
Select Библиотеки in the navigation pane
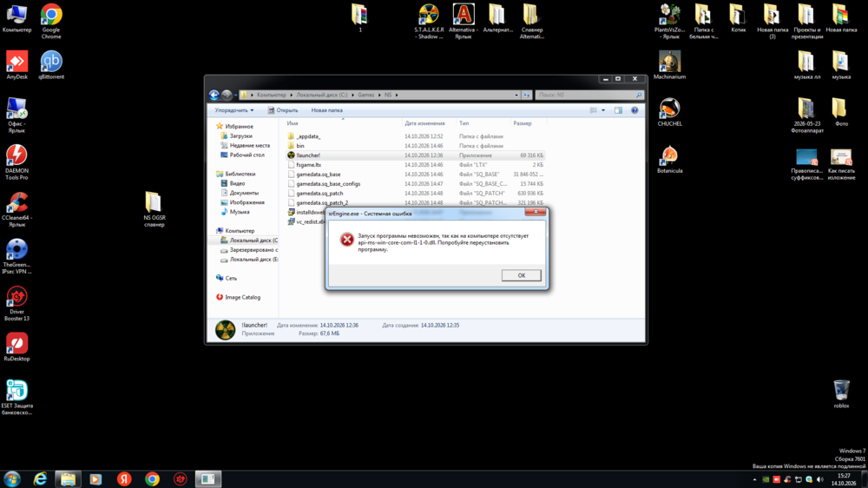tap(240, 174)
